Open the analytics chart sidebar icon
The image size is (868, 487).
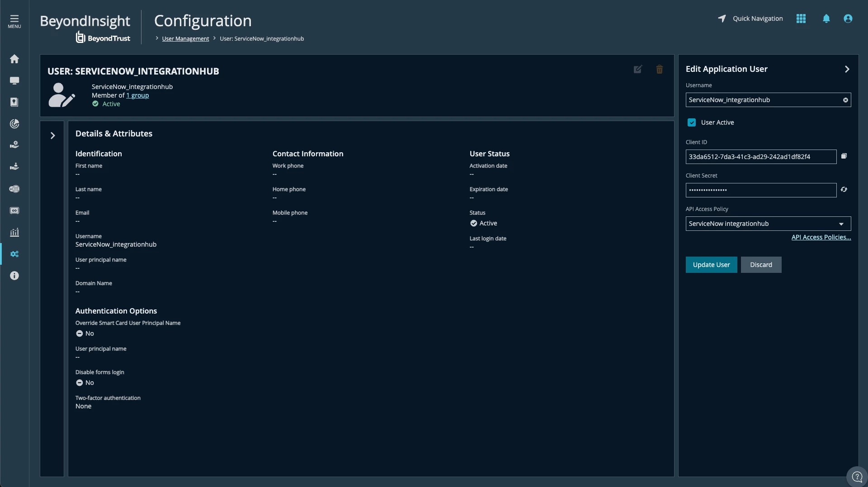tap(14, 232)
